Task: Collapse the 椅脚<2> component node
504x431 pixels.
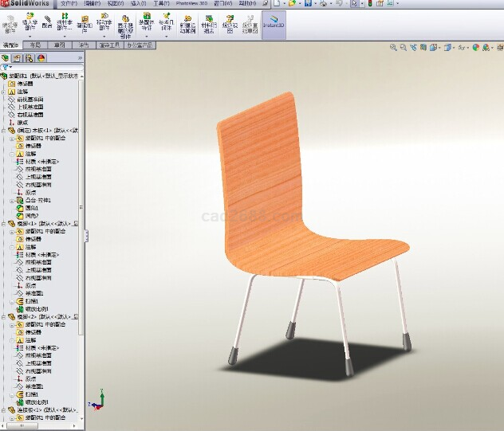Action: tap(3, 316)
